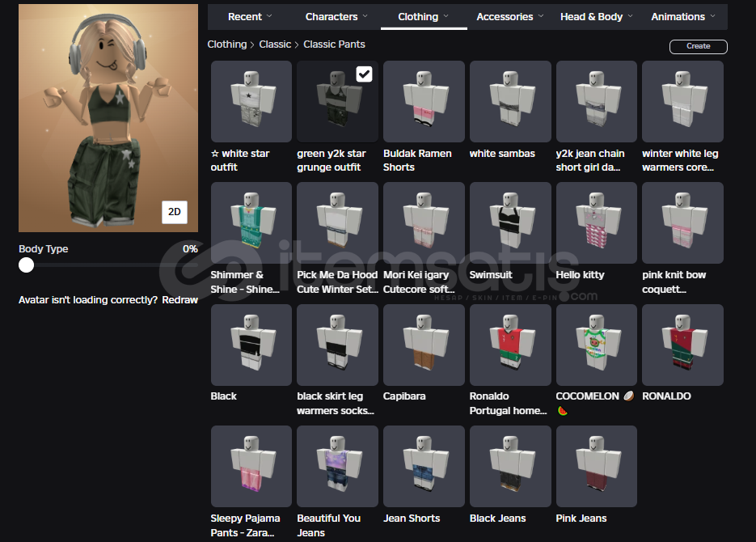756x542 pixels.
Task: Select the Shimmer & Shine item thumbnail
Action: point(251,222)
